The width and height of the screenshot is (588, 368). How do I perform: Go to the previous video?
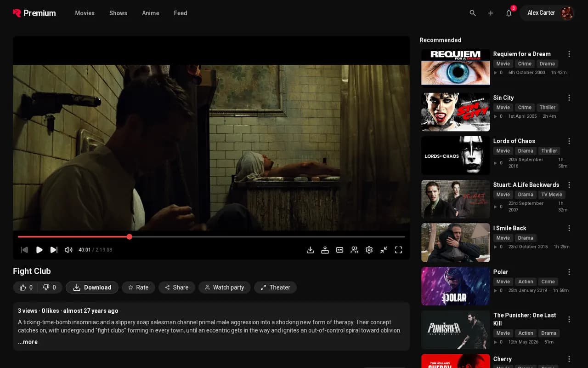tap(25, 250)
